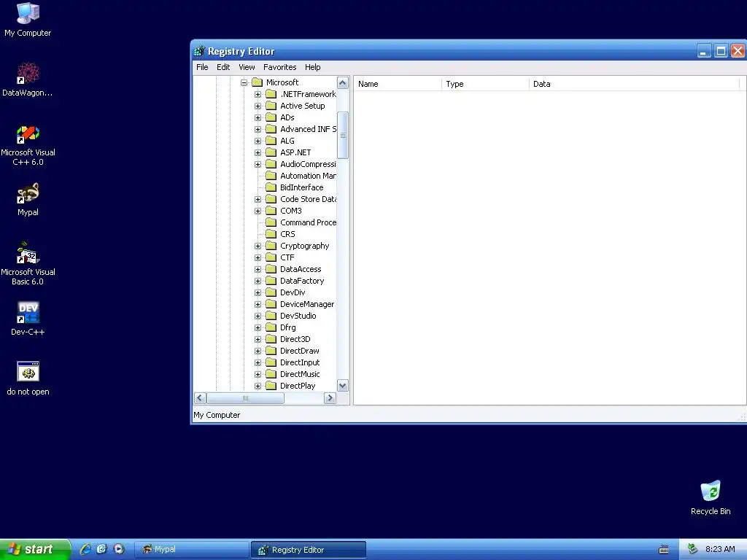747x560 pixels.
Task: Select the Dfrg key
Action: pos(287,327)
